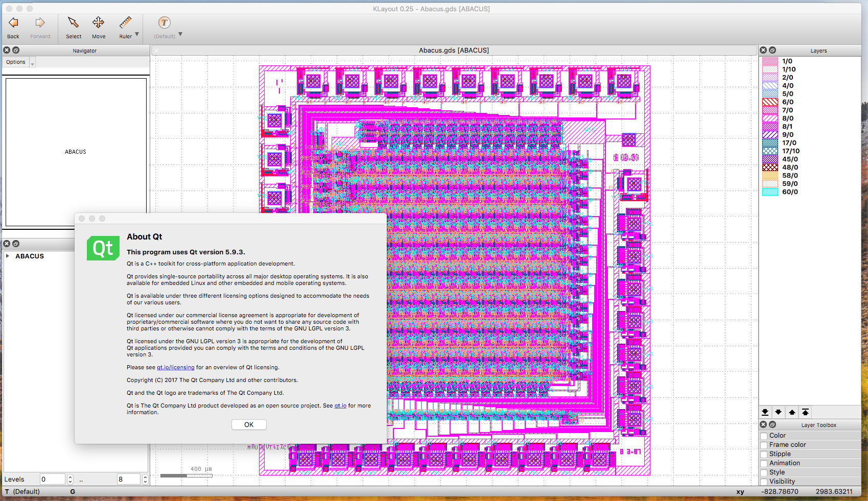Open the qt.io/licensing link
The height and width of the screenshot is (501, 868).
(x=175, y=367)
